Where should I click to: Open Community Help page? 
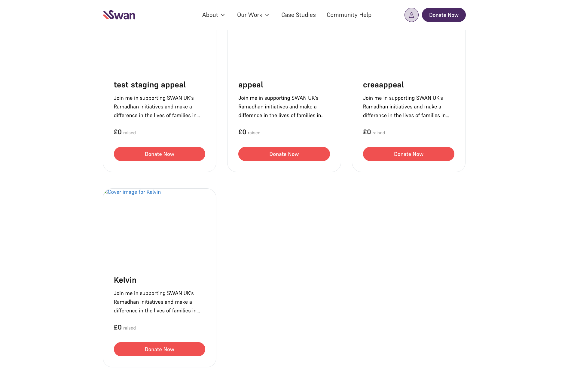pyautogui.click(x=349, y=15)
